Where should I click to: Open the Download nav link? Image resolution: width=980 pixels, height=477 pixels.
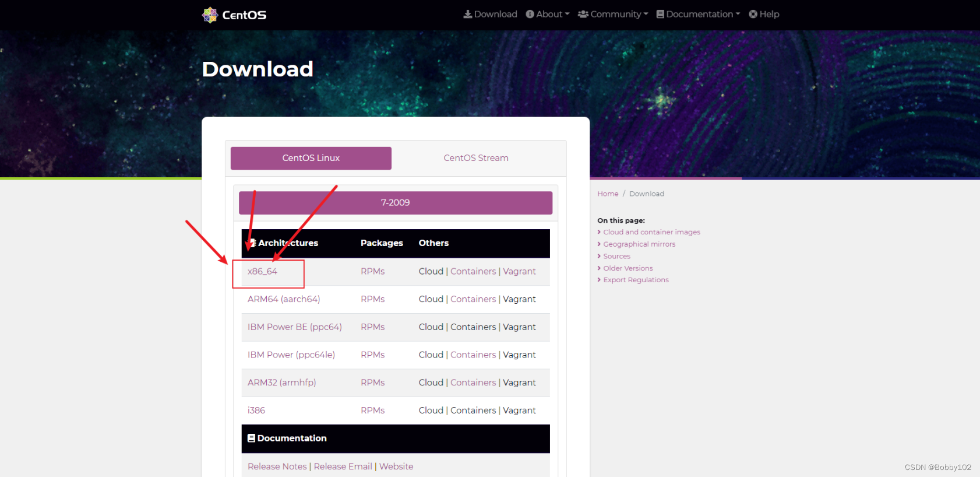tap(490, 14)
